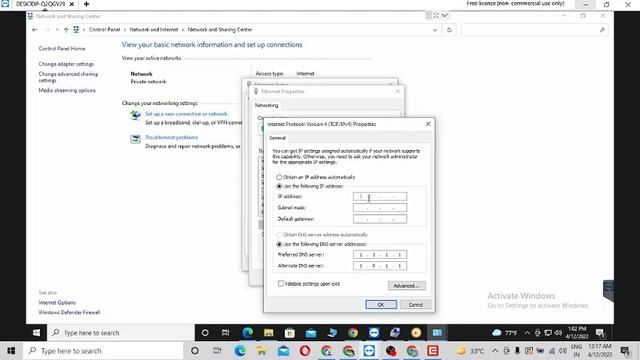The width and height of the screenshot is (640, 360).
Task: Open the TeamViewer fullscreen toolbar icon
Action: point(436,16)
